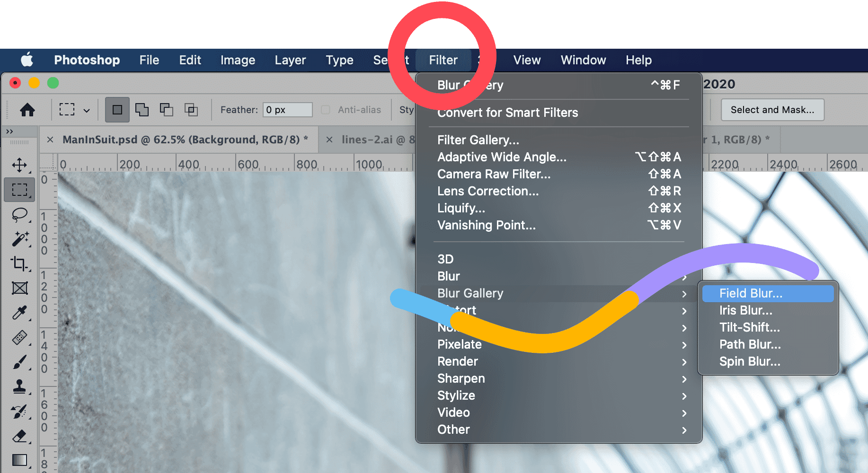Expand the Sharpen submenu
Image resolution: width=868 pixels, height=473 pixels.
[x=461, y=378]
